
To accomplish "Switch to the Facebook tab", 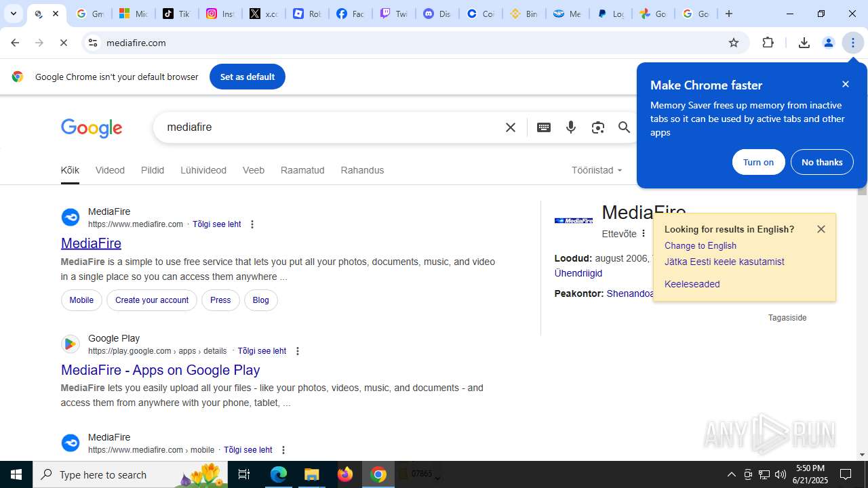I will [350, 14].
